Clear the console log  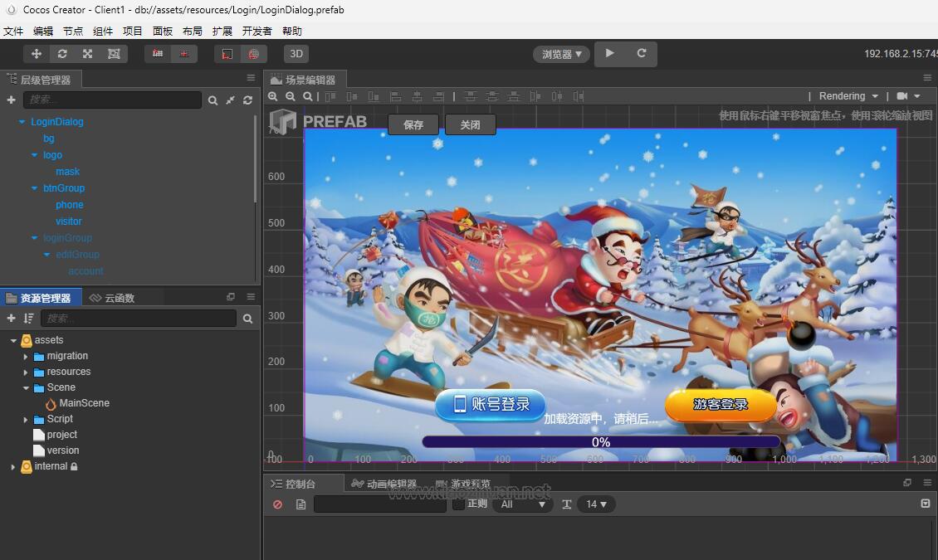point(277,504)
